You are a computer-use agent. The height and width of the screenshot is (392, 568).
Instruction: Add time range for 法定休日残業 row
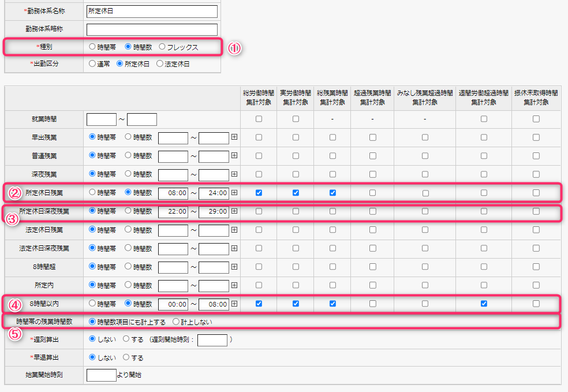(x=234, y=230)
